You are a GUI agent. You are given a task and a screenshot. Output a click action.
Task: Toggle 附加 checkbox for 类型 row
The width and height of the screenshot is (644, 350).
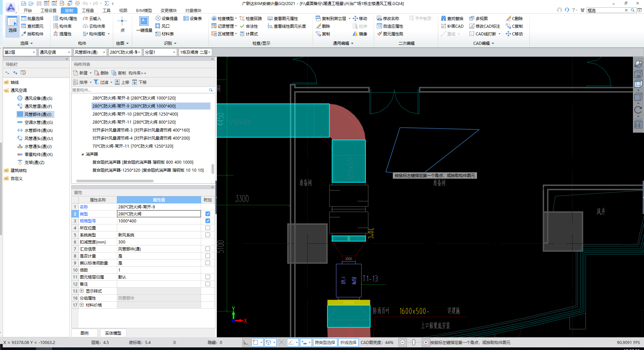click(208, 214)
